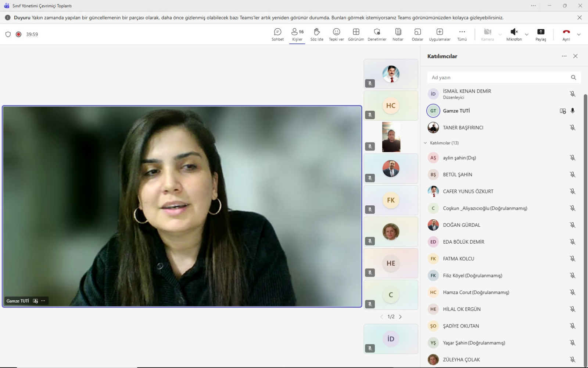The width and height of the screenshot is (588, 368).
Task: Collapse the Katılımcılar (13) section
Action: (426, 143)
